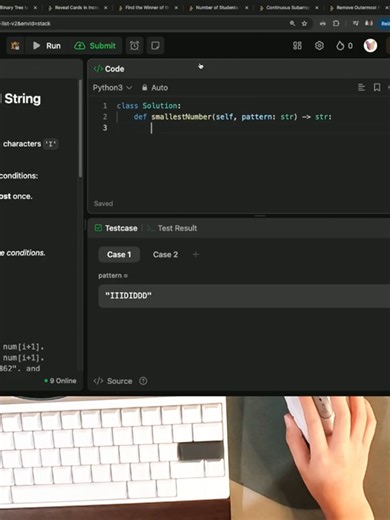390x520 pixels.
Task: Open the timer alarm clock icon
Action: pyautogui.click(x=134, y=46)
